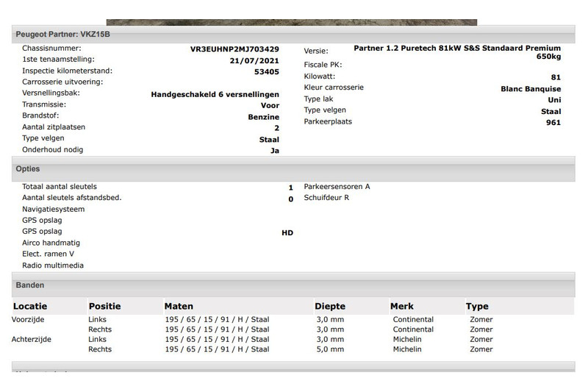Image resolution: width=588 pixels, height=392 pixels.
Task: Click the Handgeschakeld 6 versnellingen value
Action: (x=215, y=94)
